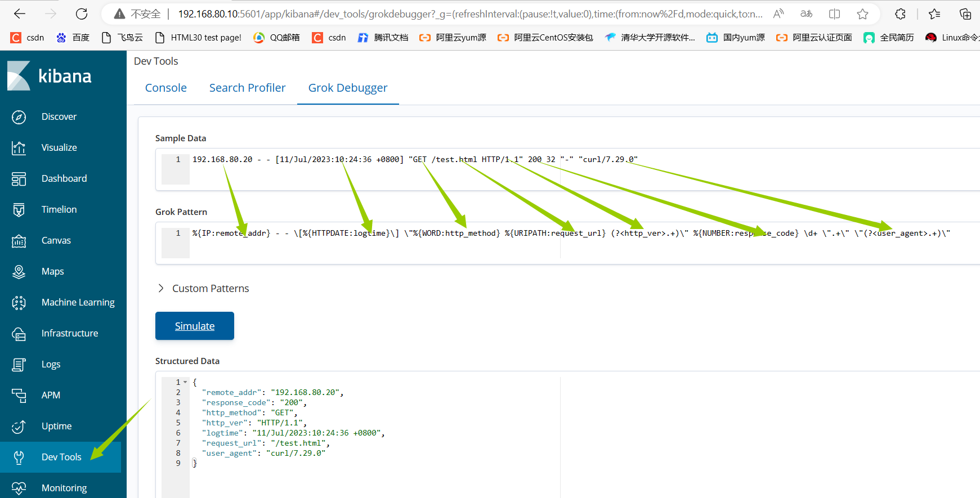The image size is (980, 498).
Task: Reload the page with the refresh icon
Action: [x=82, y=14]
